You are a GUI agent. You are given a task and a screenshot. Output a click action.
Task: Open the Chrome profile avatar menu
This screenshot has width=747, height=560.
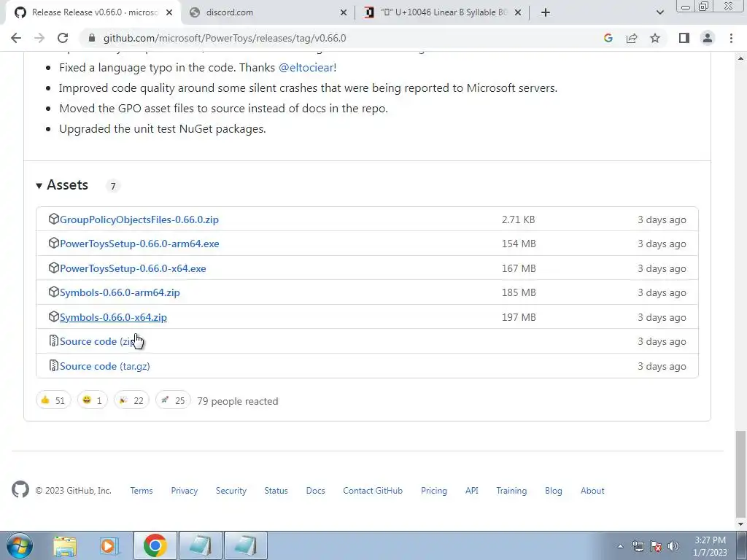708,38
